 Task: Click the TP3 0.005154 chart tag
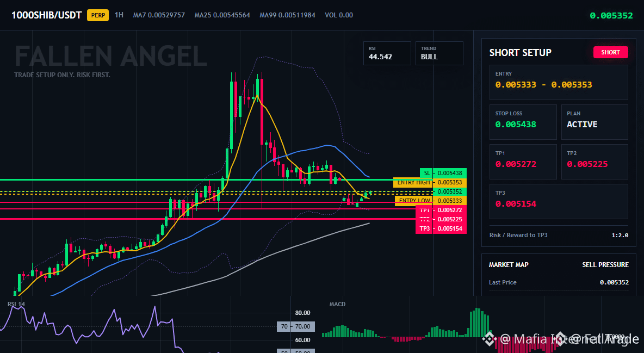pos(441,228)
